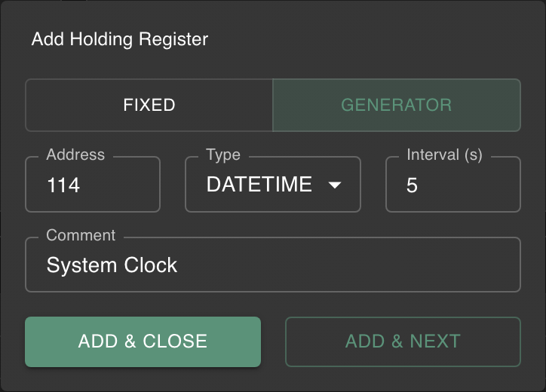Switch to the FIXED mode tab
Screen dimensions: 546x392
(149, 105)
